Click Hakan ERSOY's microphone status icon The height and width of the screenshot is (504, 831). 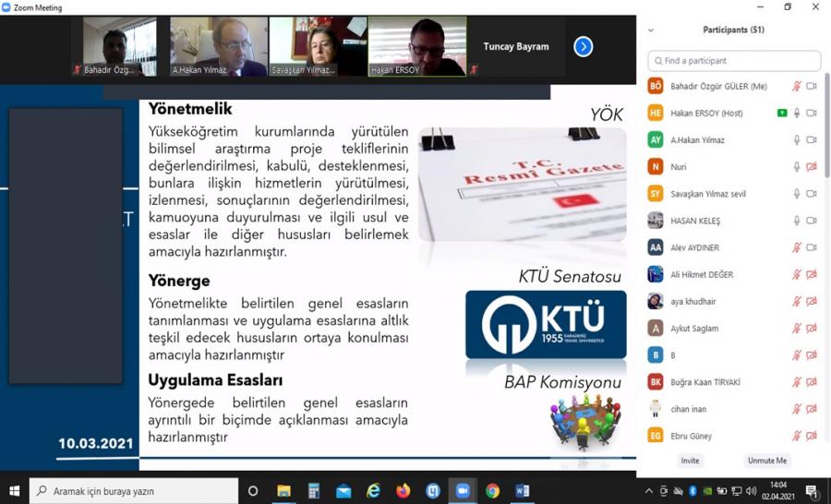[x=797, y=114]
